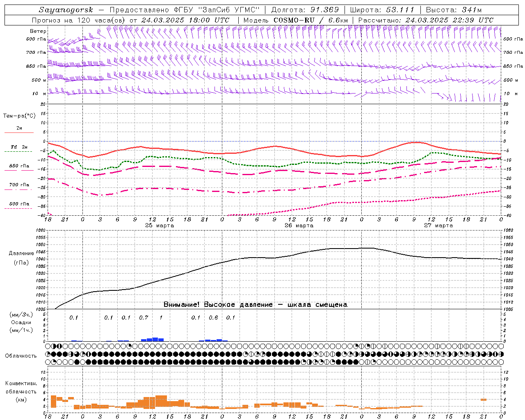Click the text Предоставлено ФГБУ "ЗапСиб УГМС"
This screenshot has width=525, height=420.
click(x=185, y=10)
